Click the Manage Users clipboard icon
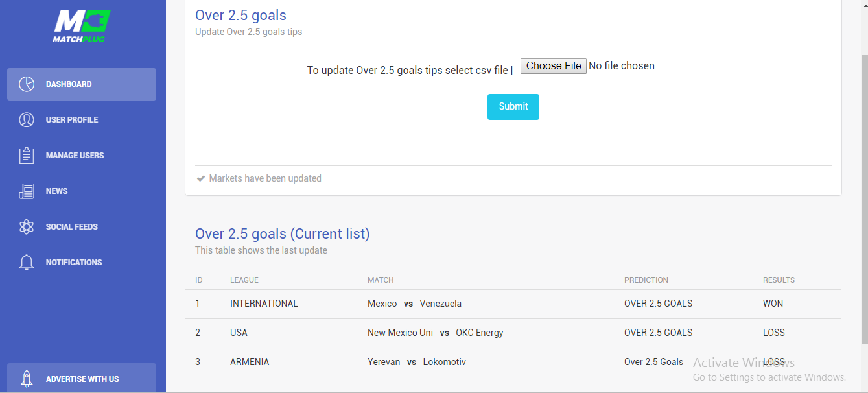Image resolution: width=868 pixels, height=393 pixels. coord(27,156)
